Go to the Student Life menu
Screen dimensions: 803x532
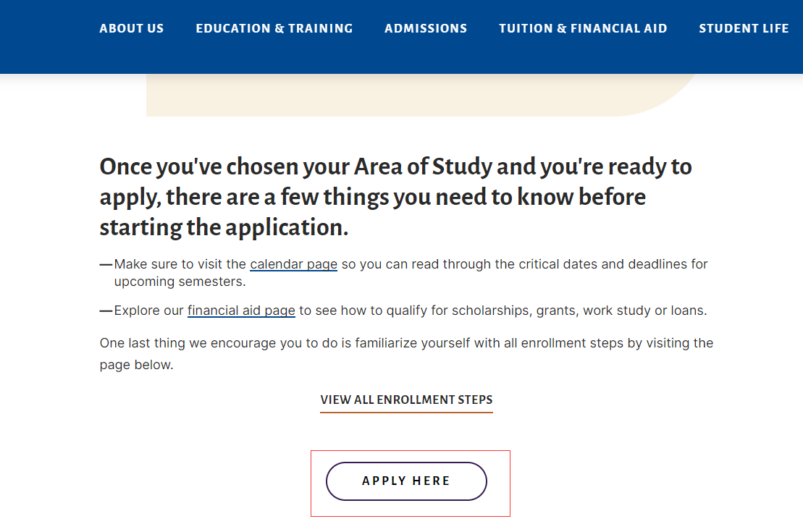click(744, 29)
